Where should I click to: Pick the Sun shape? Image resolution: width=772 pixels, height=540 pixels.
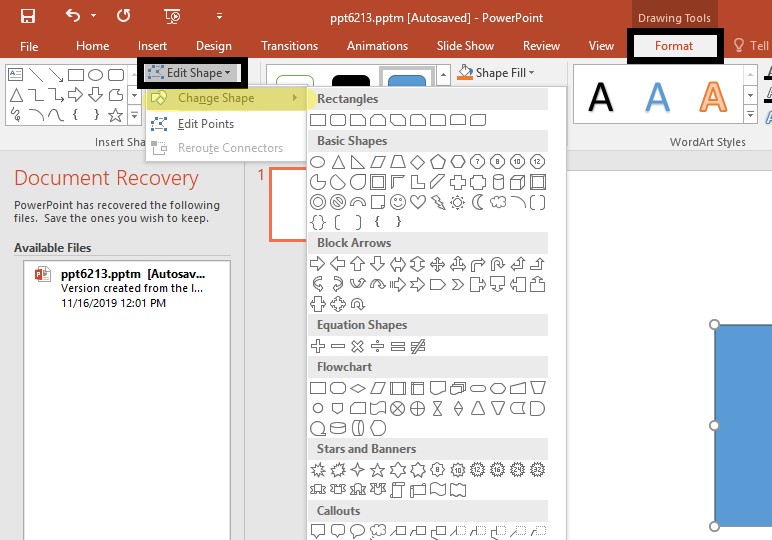(457, 202)
